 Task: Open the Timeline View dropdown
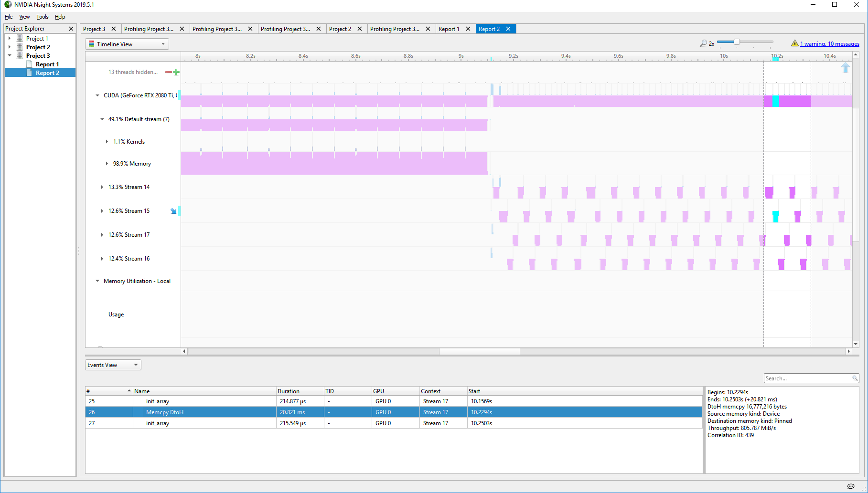click(x=127, y=44)
